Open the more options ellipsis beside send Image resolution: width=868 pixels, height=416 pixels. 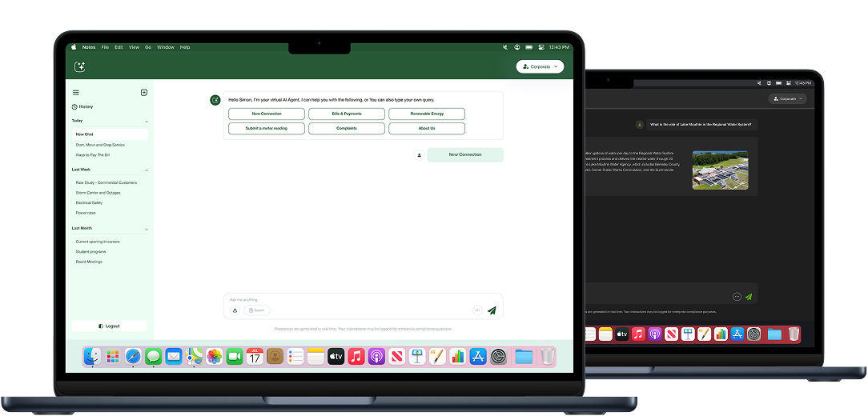477,310
